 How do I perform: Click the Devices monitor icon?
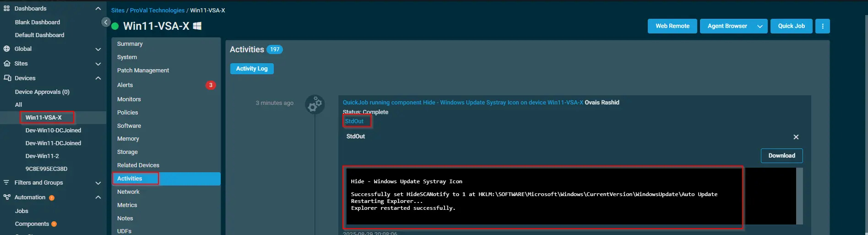pos(7,78)
